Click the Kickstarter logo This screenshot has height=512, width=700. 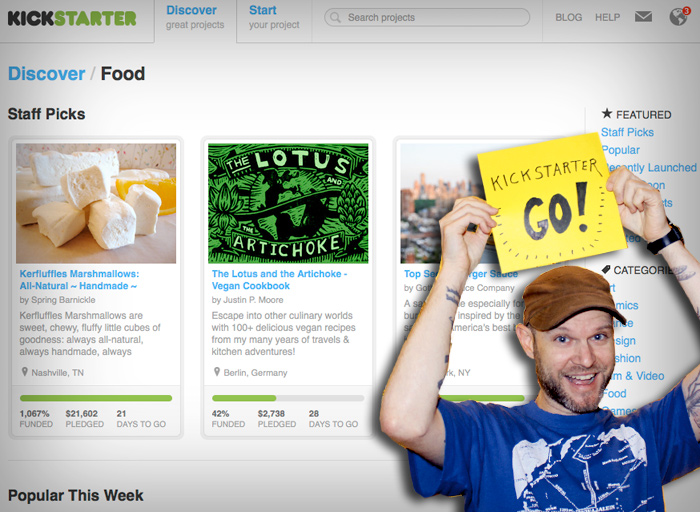[72, 18]
